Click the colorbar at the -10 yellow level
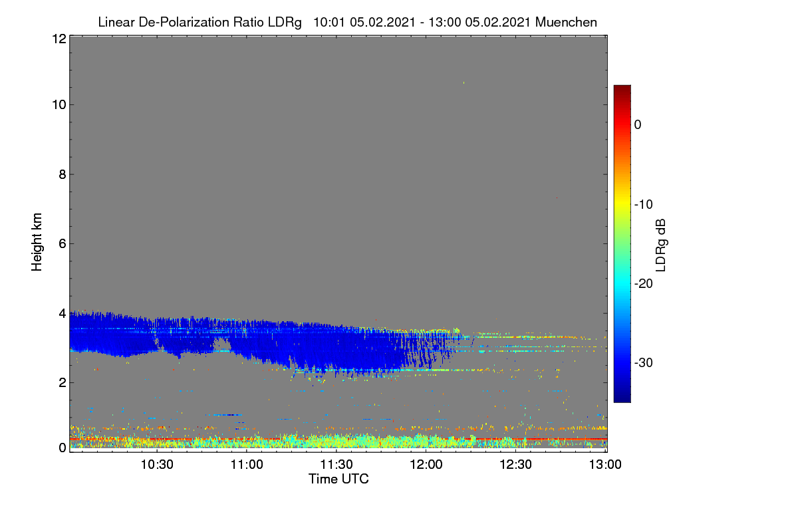Image resolution: width=798 pixels, height=532 pixels. (x=622, y=204)
